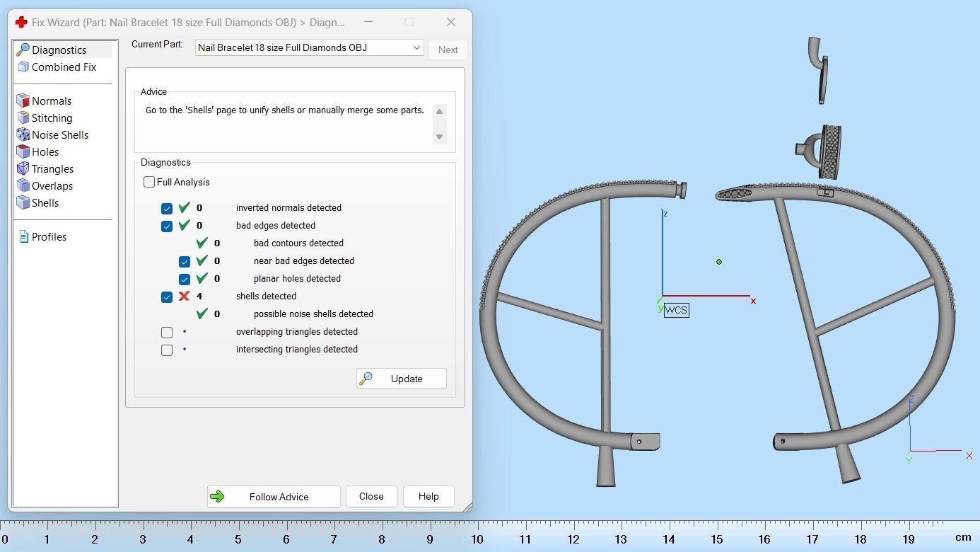Click the Overlaps page icon
The height and width of the screenshot is (552, 980).
(23, 185)
